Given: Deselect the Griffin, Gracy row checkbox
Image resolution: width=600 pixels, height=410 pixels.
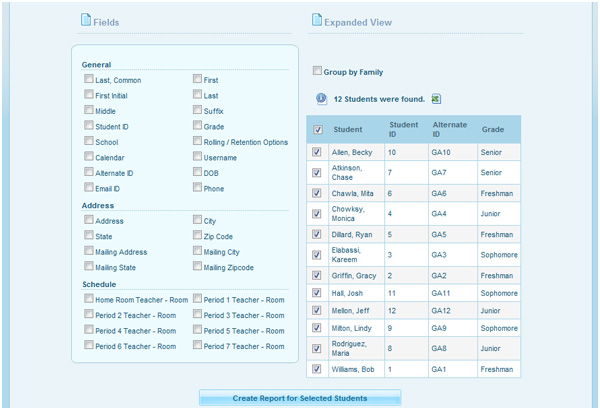Looking at the screenshot, I should point(317,274).
